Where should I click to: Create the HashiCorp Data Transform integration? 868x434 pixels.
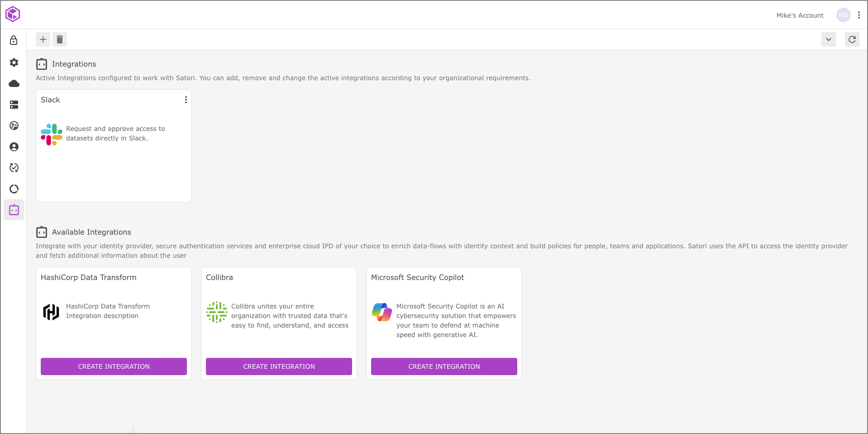click(x=114, y=366)
